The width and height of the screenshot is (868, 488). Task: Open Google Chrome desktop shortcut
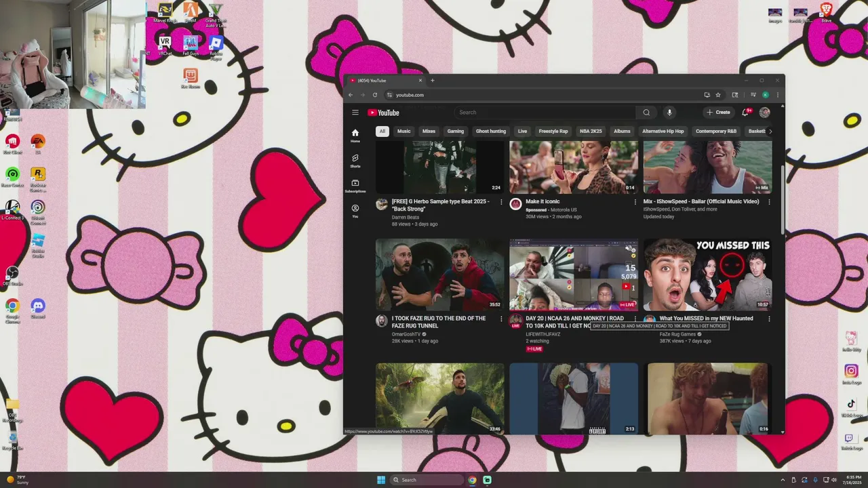coord(12,310)
